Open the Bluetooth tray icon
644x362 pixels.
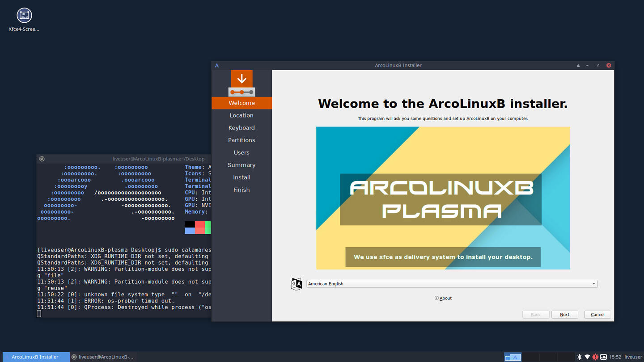pyautogui.click(x=579, y=357)
